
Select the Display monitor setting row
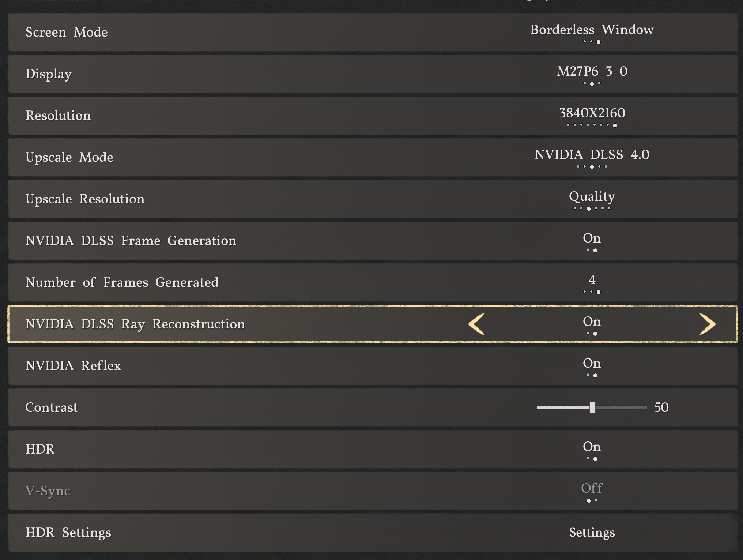[x=49, y=74]
